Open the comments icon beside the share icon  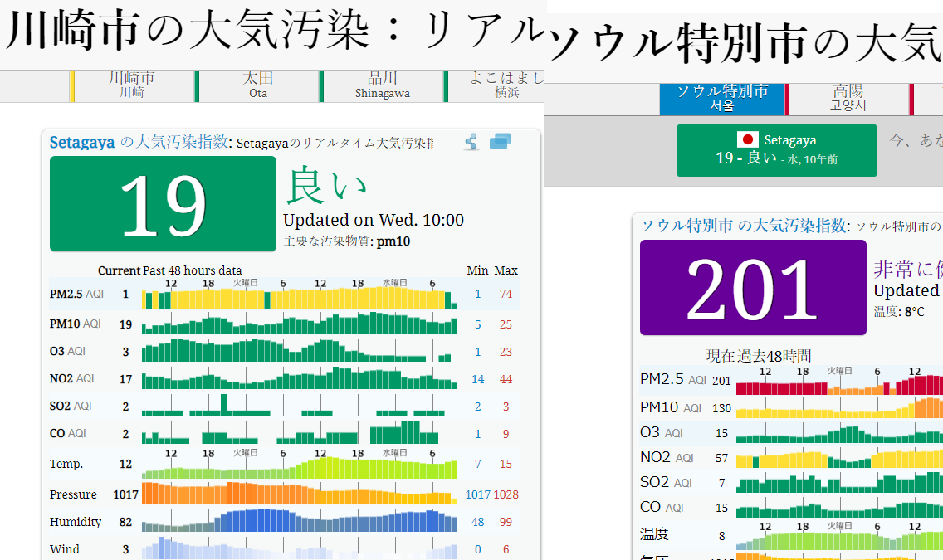[501, 142]
